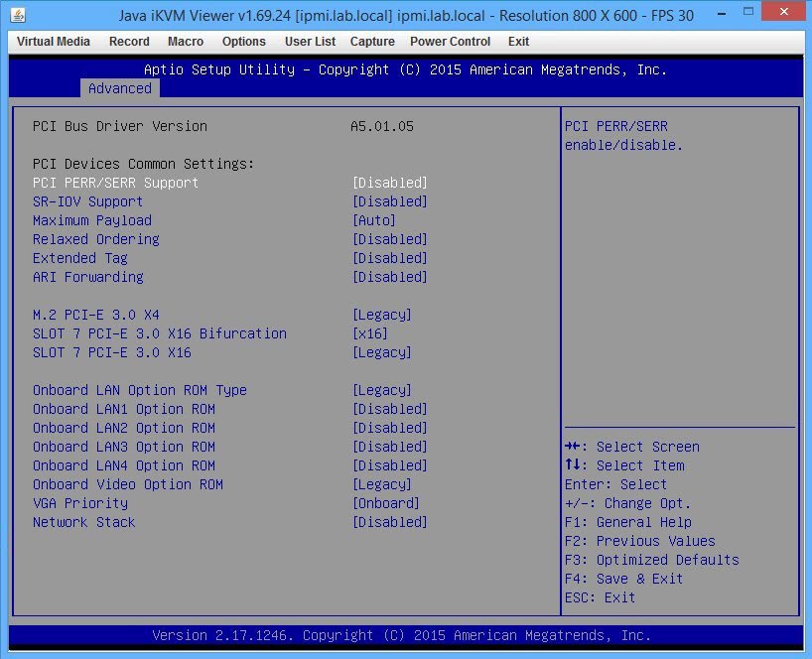Select M.2 PCI-E 3.0 X4 setting
This screenshot has height=659, width=812.
pyautogui.click(x=96, y=315)
